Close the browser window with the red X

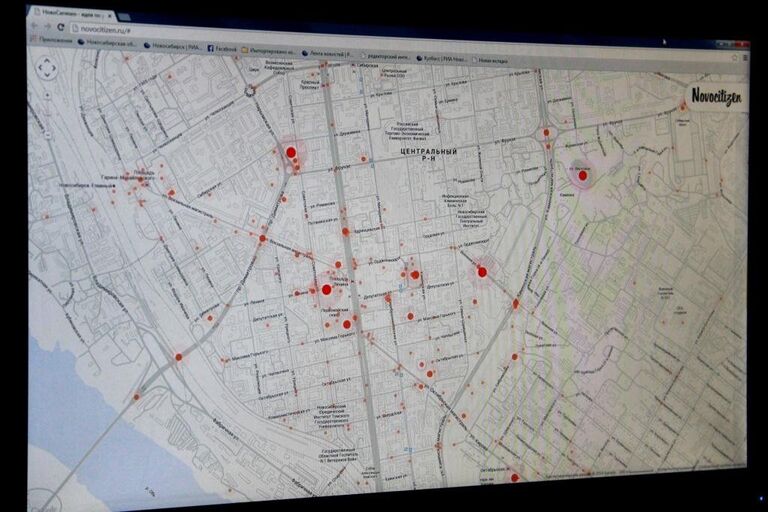click(744, 44)
